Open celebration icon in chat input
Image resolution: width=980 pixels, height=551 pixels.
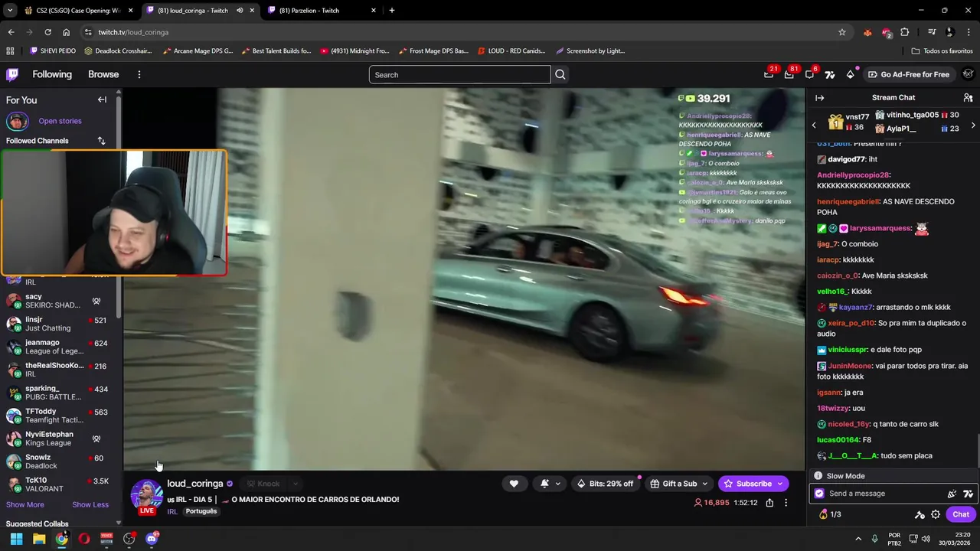click(x=952, y=494)
